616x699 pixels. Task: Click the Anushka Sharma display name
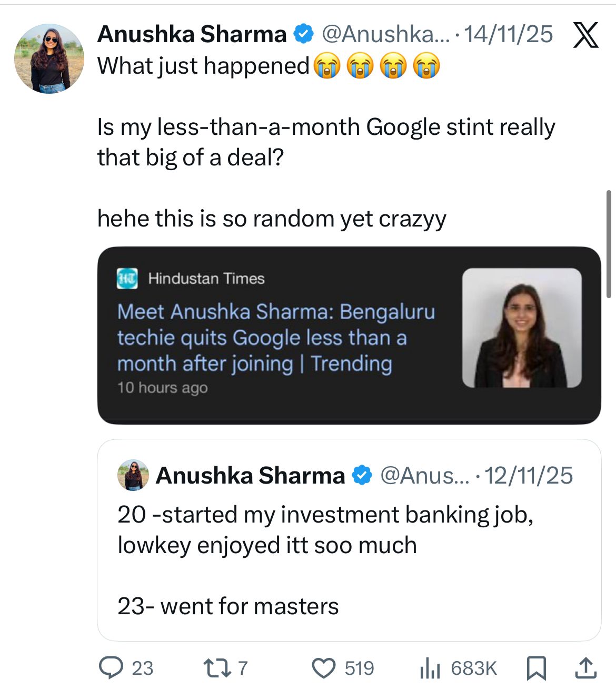click(192, 34)
